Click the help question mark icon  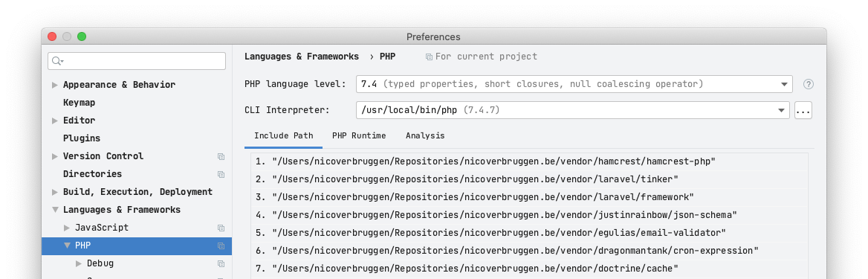pos(809,84)
